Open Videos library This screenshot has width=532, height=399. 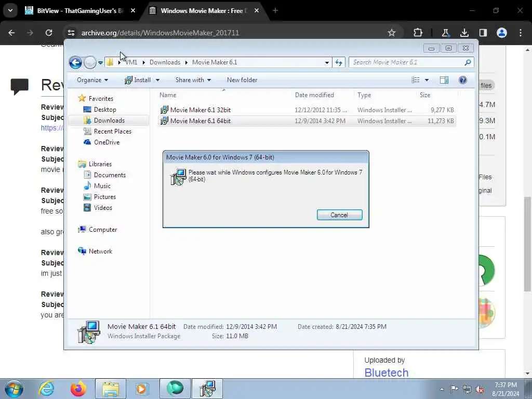pos(98,208)
